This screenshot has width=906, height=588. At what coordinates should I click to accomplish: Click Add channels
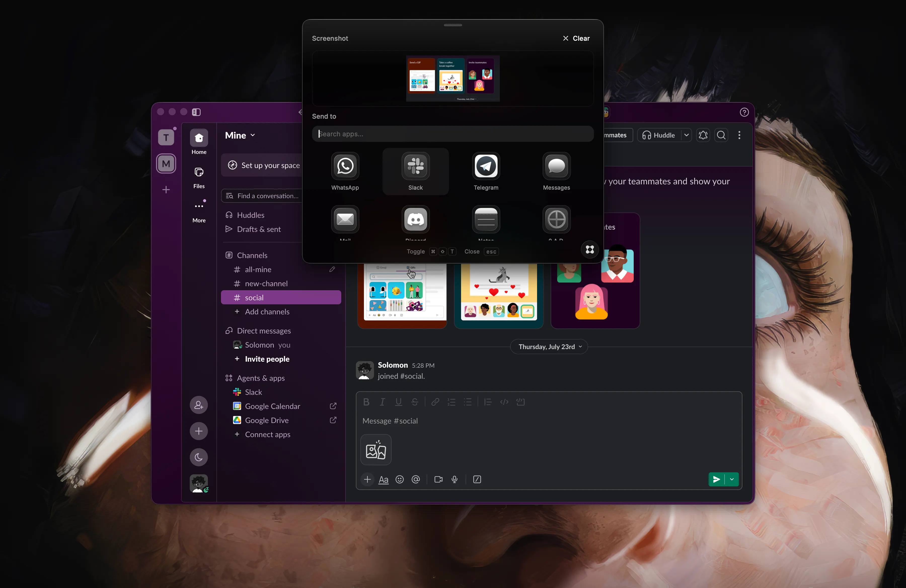pos(267,312)
